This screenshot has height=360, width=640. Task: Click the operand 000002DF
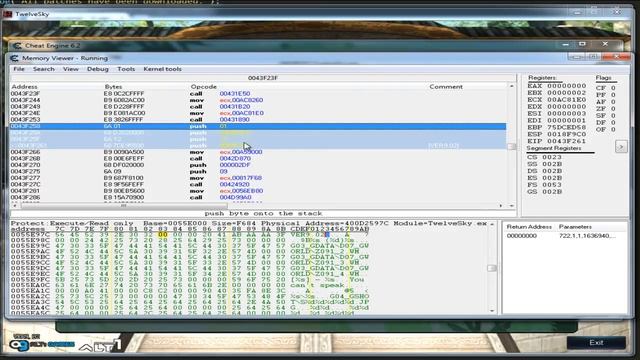click(x=235, y=165)
